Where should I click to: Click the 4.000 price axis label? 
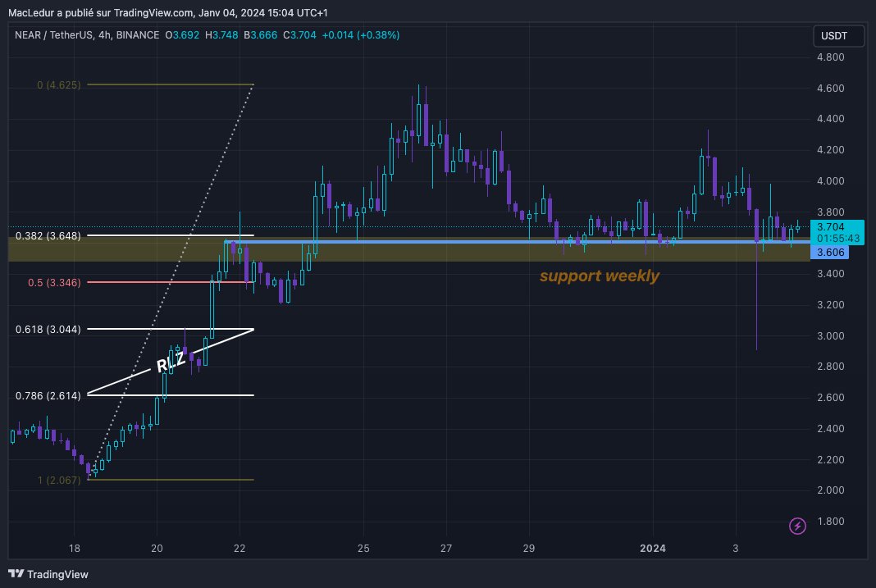pyautogui.click(x=830, y=181)
